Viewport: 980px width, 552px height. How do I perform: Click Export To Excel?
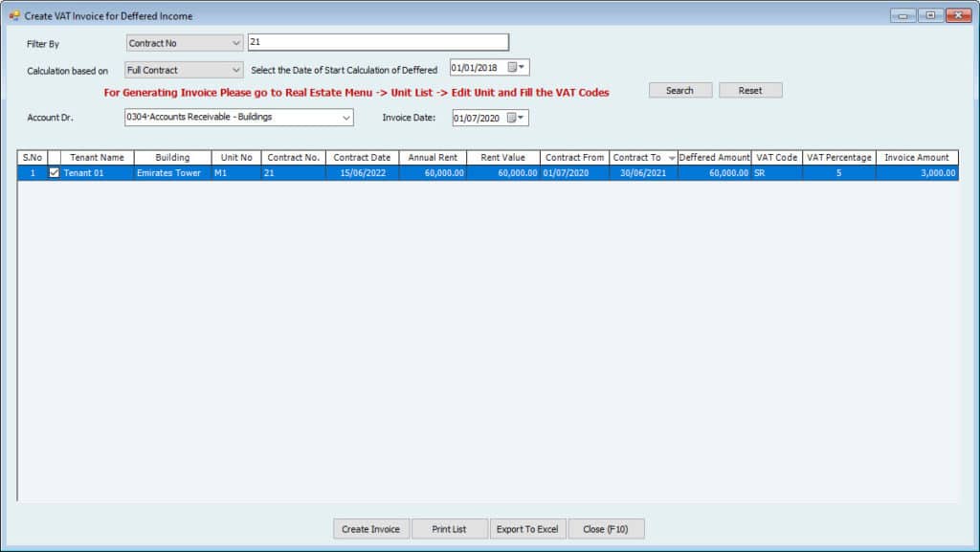click(x=526, y=529)
